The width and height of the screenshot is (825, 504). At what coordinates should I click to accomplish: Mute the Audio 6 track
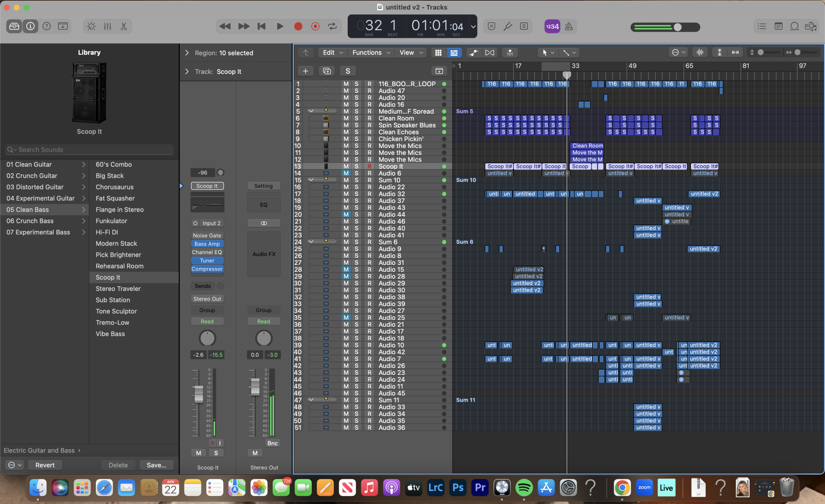(346, 173)
